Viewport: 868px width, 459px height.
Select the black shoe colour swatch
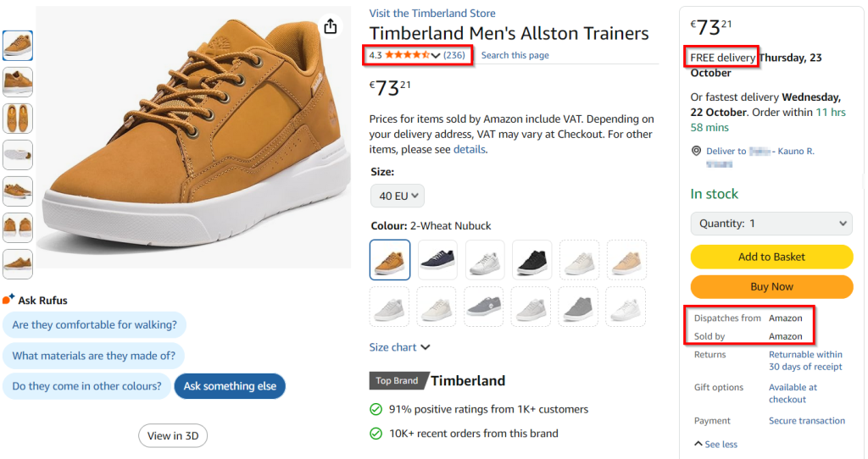pyautogui.click(x=532, y=259)
